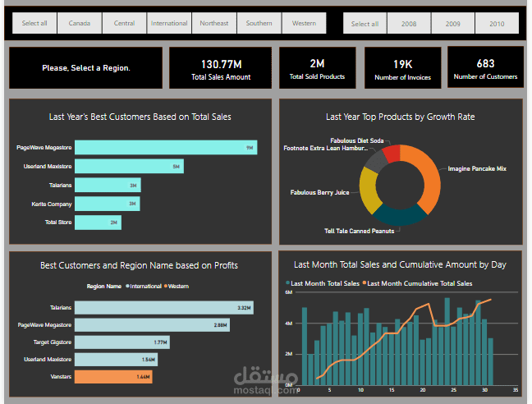
Task: Filter by Northeast region
Action: (214, 23)
